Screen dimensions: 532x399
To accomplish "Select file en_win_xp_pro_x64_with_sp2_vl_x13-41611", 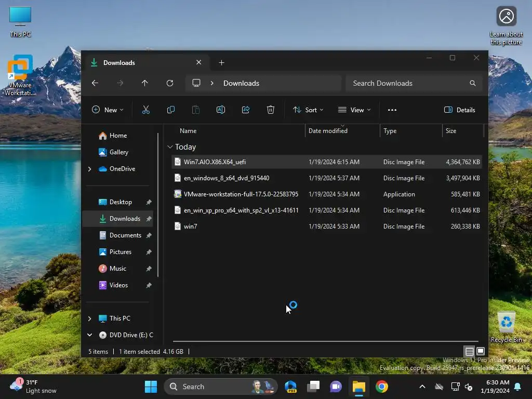I will pos(327,210).
